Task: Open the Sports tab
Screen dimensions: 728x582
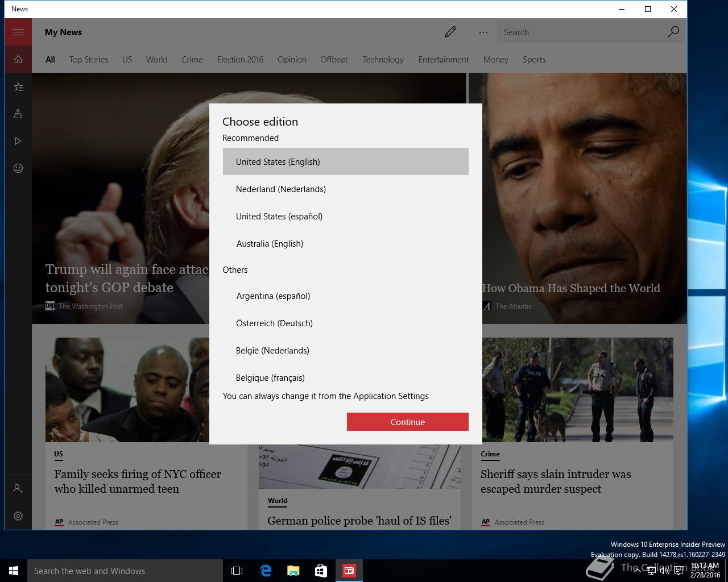Action: (534, 60)
